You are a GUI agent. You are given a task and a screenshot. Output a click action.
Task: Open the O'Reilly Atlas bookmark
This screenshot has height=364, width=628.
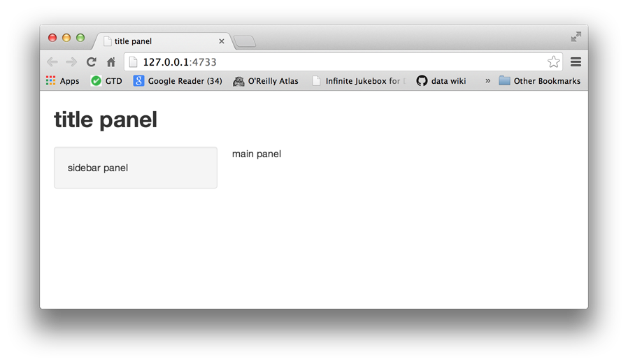(x=266, y=81)
